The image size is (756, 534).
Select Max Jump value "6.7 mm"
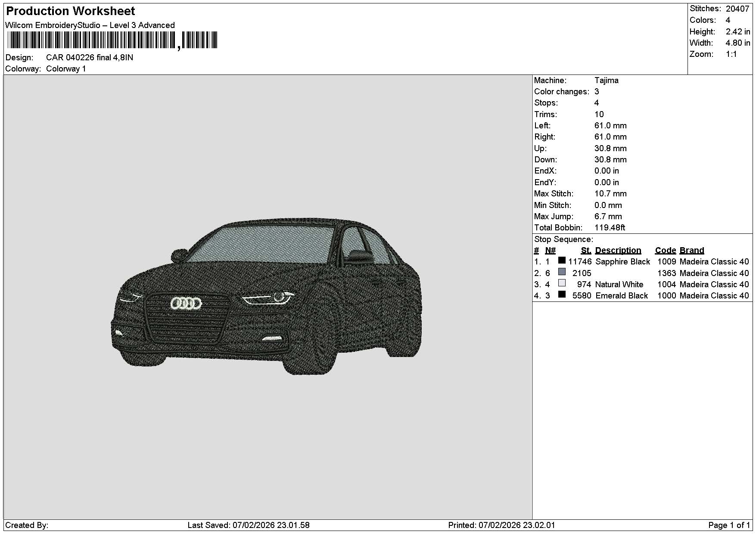click(608, 216)
